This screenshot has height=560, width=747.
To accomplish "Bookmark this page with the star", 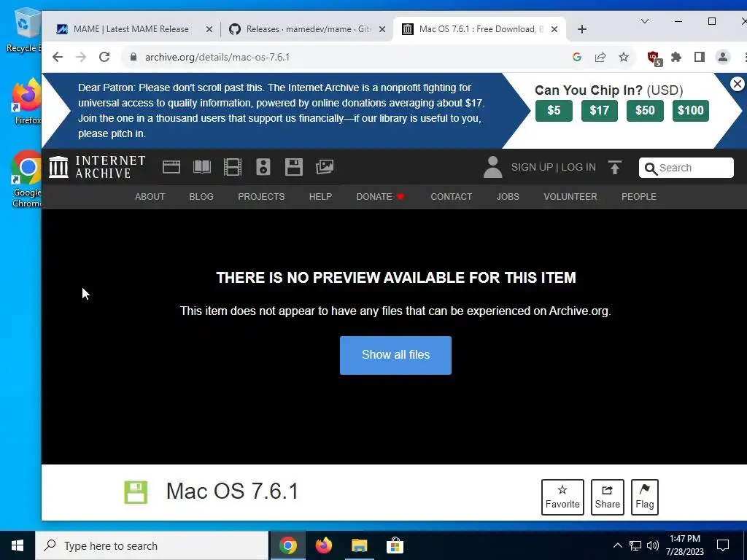I will pyautogui.click(x=624, y=57).
